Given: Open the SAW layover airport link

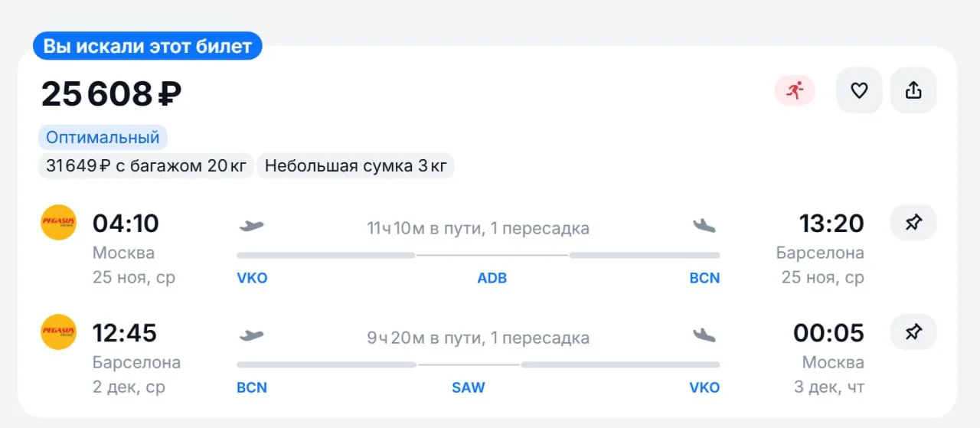Looking at the screenshot, I should [x=469, y=387].
